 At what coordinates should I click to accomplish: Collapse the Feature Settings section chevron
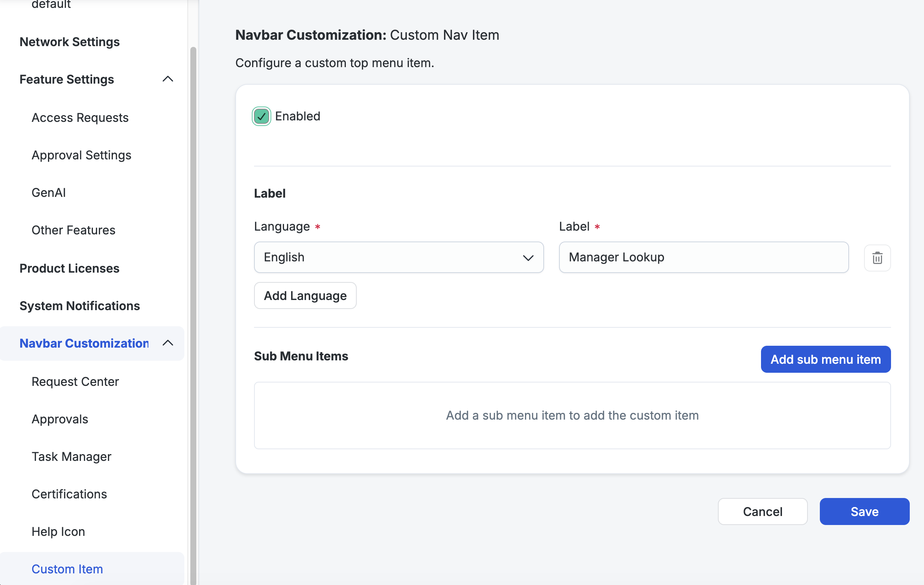pos(168,79)
